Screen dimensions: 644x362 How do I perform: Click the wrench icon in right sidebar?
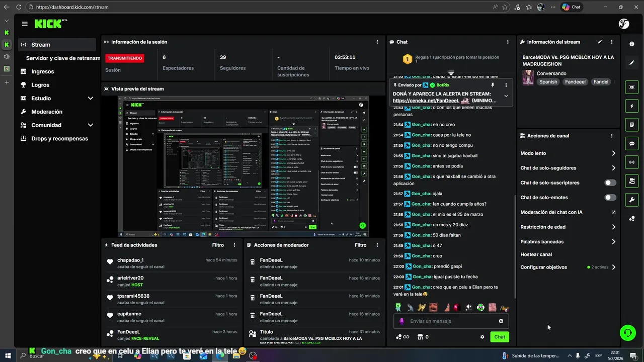click(x=632, y=200)
